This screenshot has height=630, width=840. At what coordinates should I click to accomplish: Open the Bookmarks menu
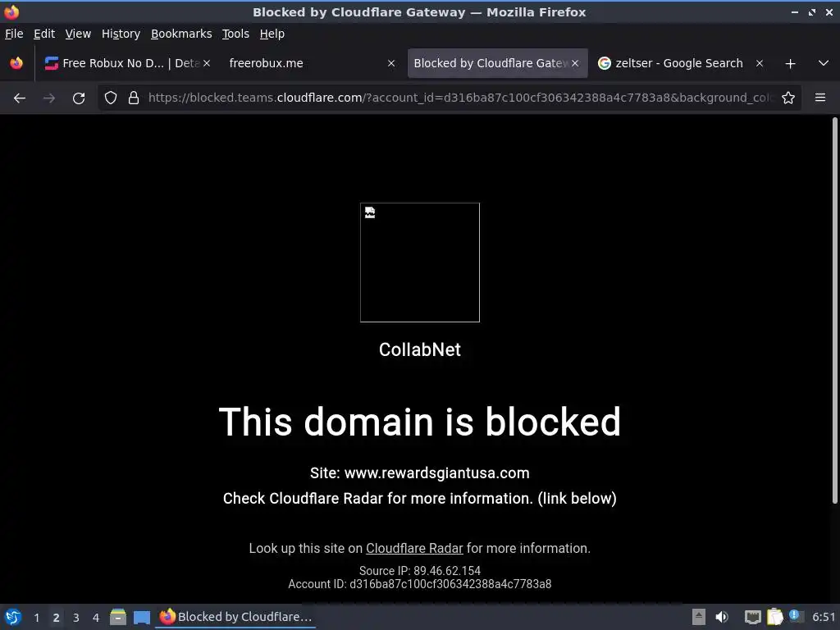point(181,34)
